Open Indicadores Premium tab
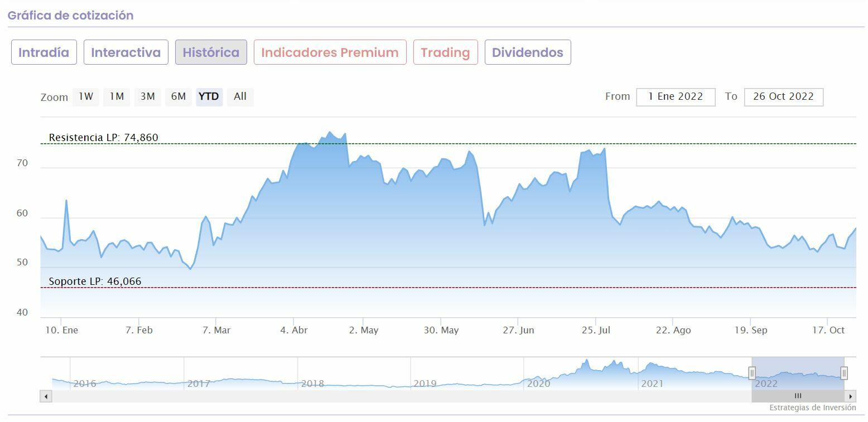This screenshot has width=868, height=422. click(x=330, y=52)
